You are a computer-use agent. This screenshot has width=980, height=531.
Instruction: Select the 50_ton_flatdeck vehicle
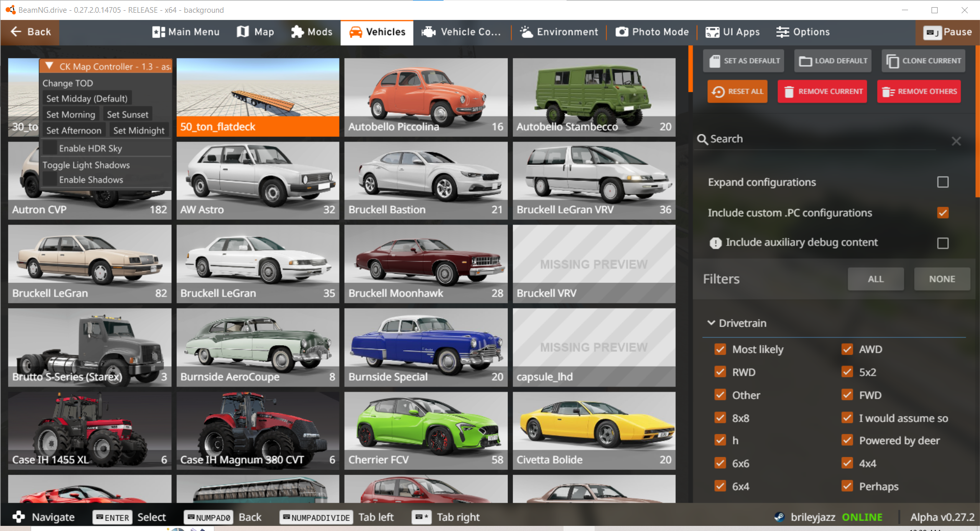point(258,97)
